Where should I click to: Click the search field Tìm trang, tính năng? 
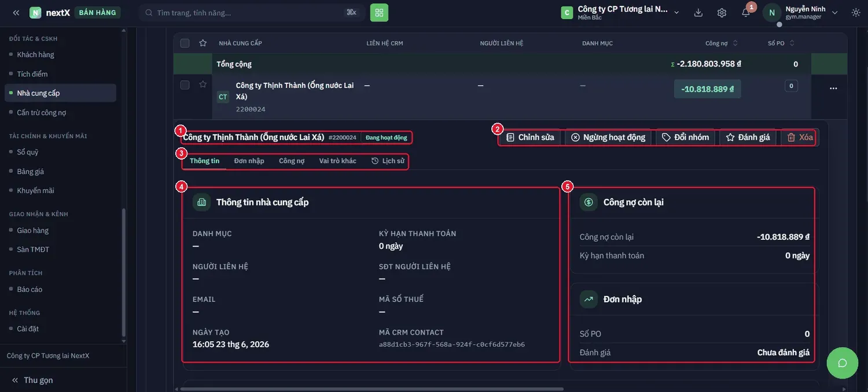252,12
